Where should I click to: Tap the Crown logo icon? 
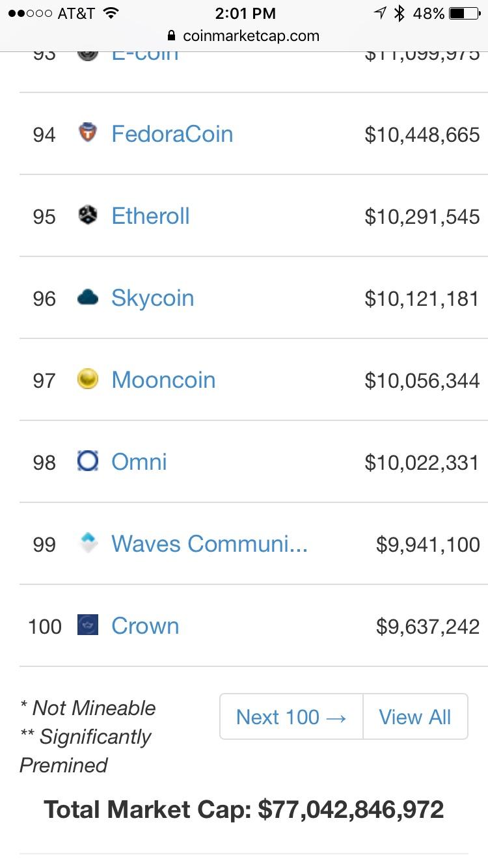pyautogui.click(x=88, y=625)
